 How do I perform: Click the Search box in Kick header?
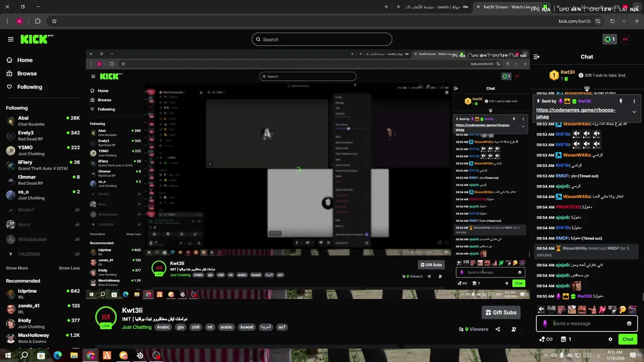click(x=322, y=39)
